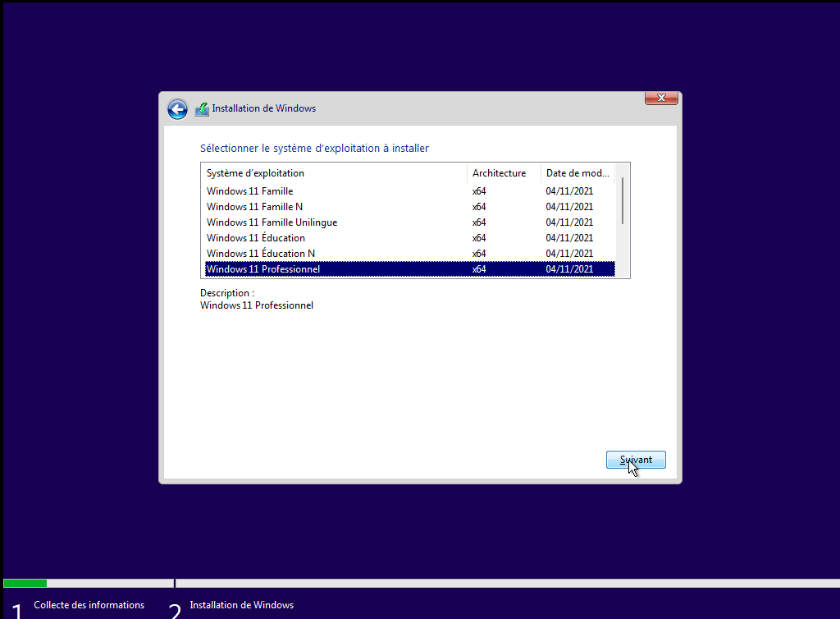Click the blue back arrow button
The width and height of the screenshot is (840, 619).
coord(177,109)
